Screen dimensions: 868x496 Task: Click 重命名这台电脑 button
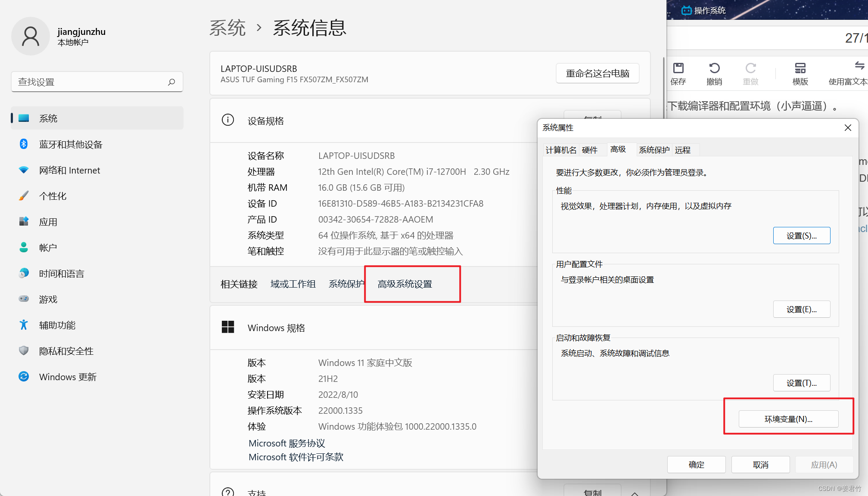[x=597, y=74]
